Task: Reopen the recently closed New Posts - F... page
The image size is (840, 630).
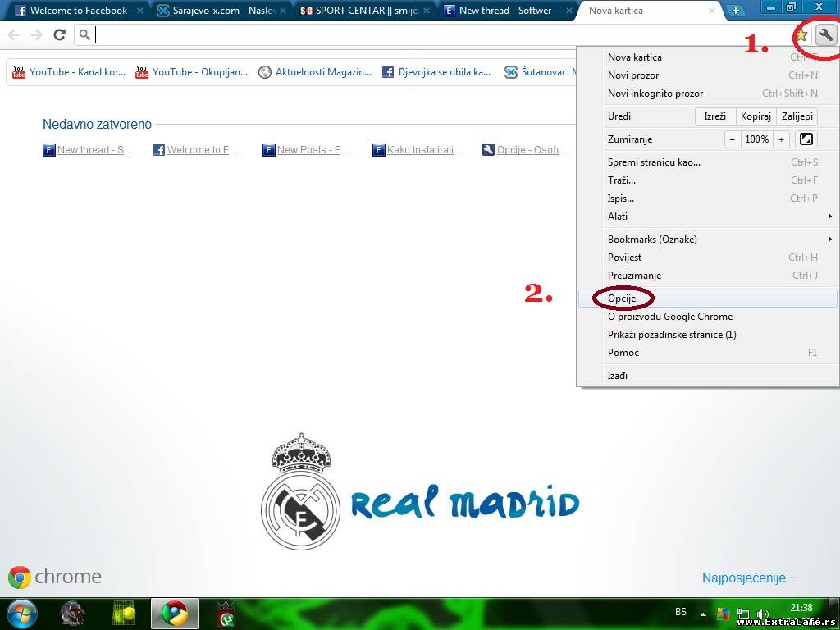Action: 306,150
